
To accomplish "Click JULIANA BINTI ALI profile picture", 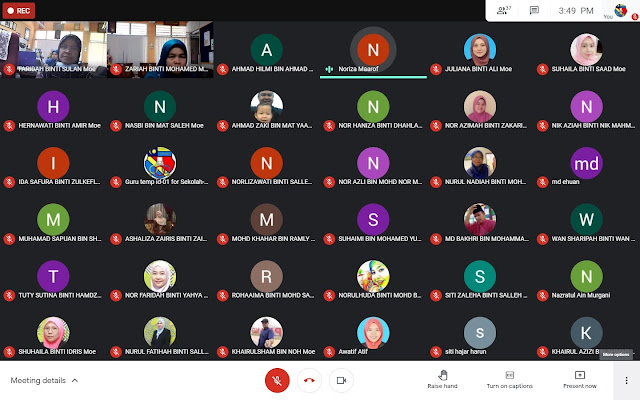I will [x=480, y=50].
